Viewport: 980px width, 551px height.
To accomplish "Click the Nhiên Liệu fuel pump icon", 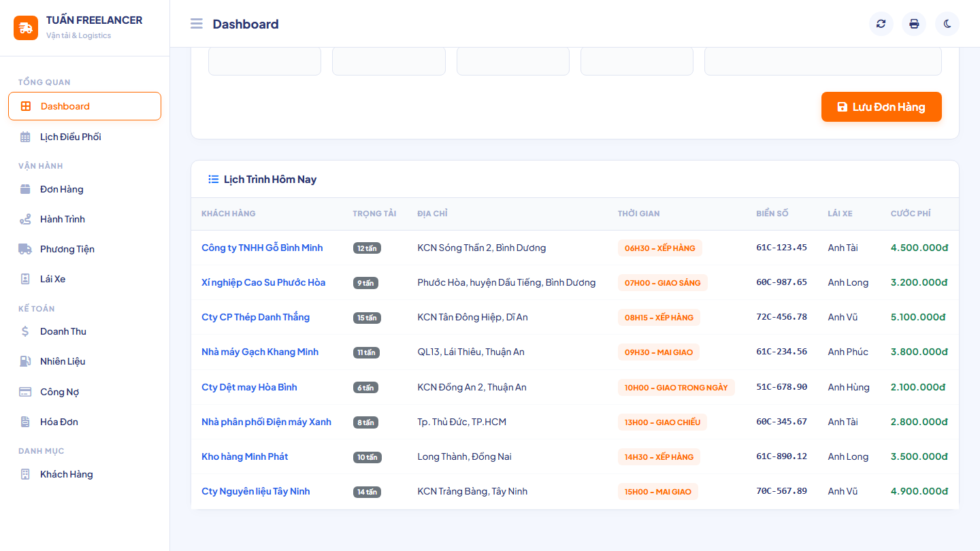I will coord(25,361).
